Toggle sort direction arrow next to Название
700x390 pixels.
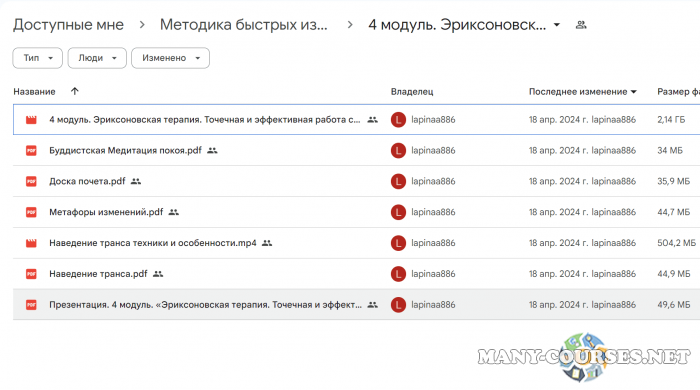click(x=75, y=91)
